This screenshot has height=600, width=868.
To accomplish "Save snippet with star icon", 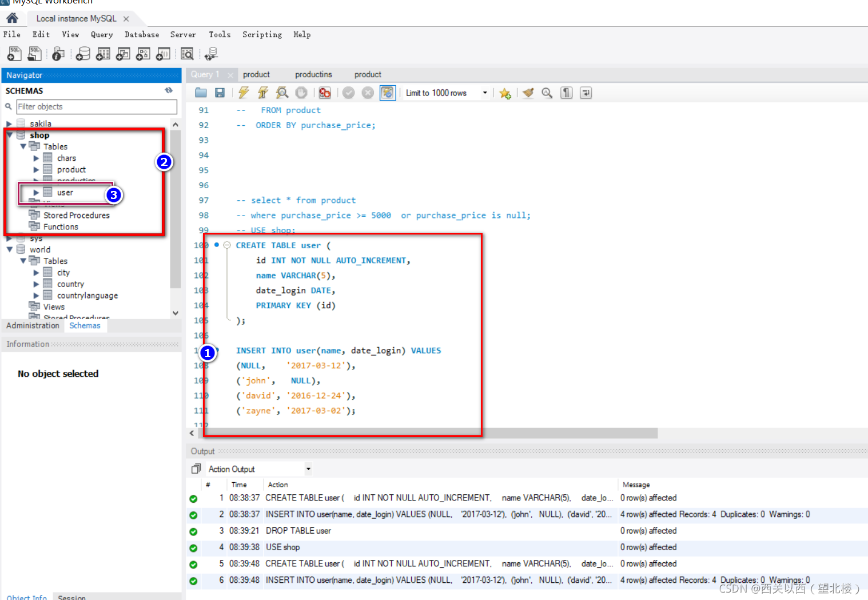I will (x=505, y=93).
